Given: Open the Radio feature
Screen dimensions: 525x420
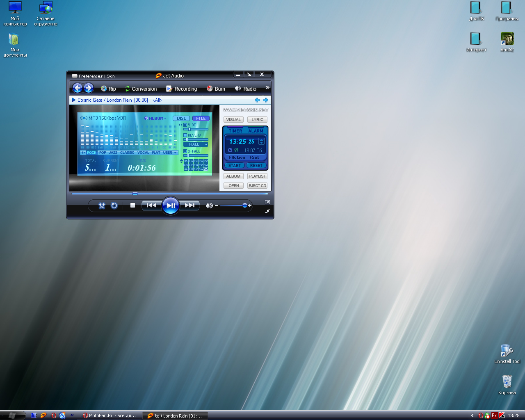Looking at the screenshot, I should point(246,89).
